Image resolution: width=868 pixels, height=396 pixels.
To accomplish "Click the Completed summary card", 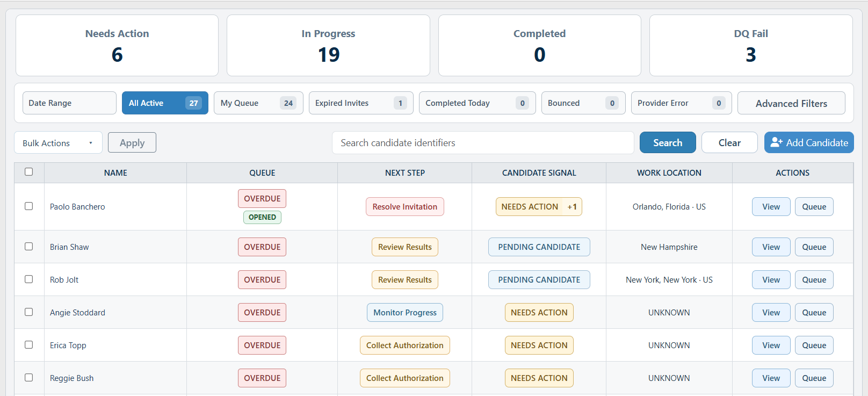I will pos(540,45).
